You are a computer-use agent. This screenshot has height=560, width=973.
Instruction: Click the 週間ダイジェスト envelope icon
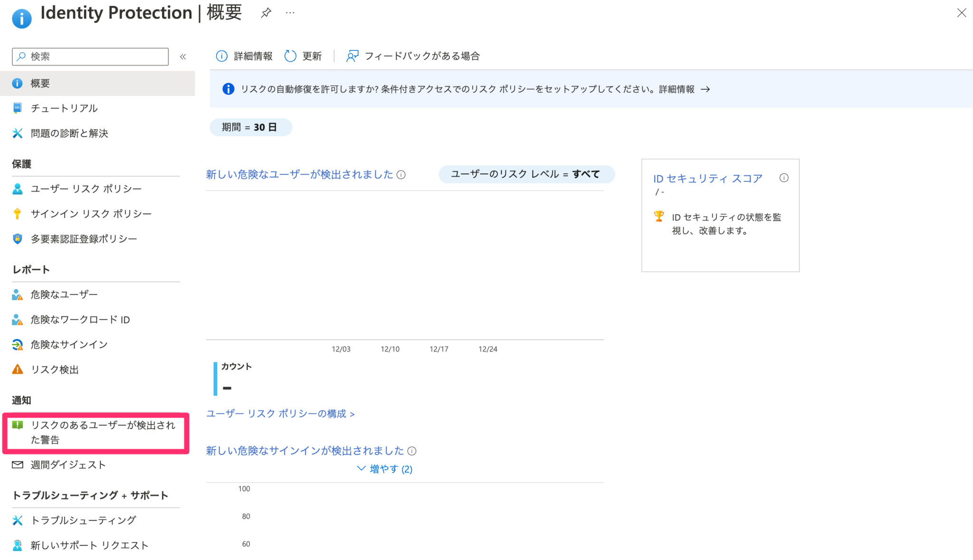click(x=18, y=465)
